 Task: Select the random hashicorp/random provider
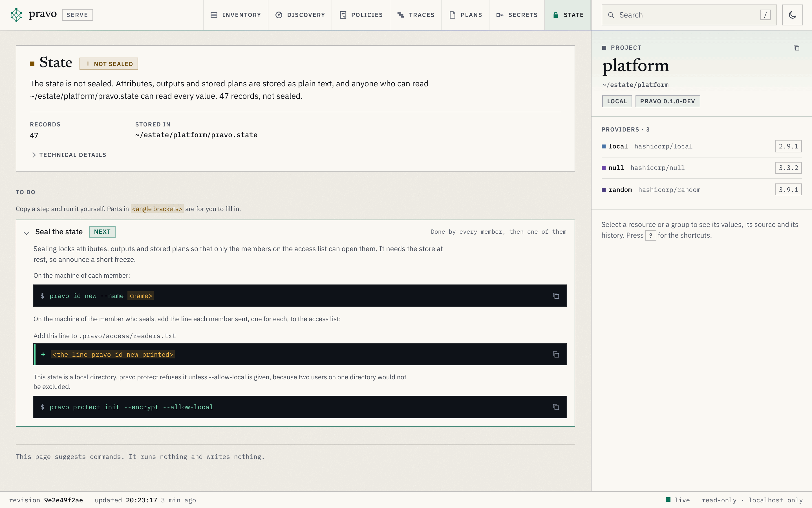point(701,190)
